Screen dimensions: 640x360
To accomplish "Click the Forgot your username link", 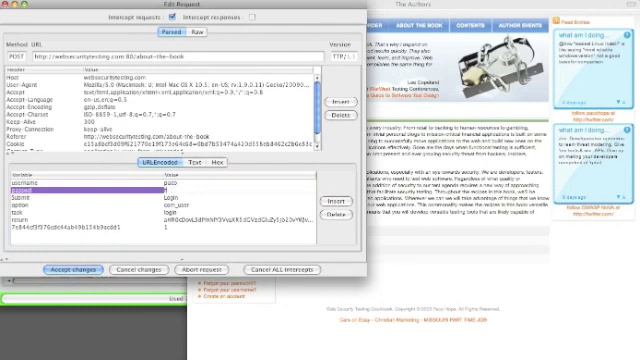I will tap(229, 289).
